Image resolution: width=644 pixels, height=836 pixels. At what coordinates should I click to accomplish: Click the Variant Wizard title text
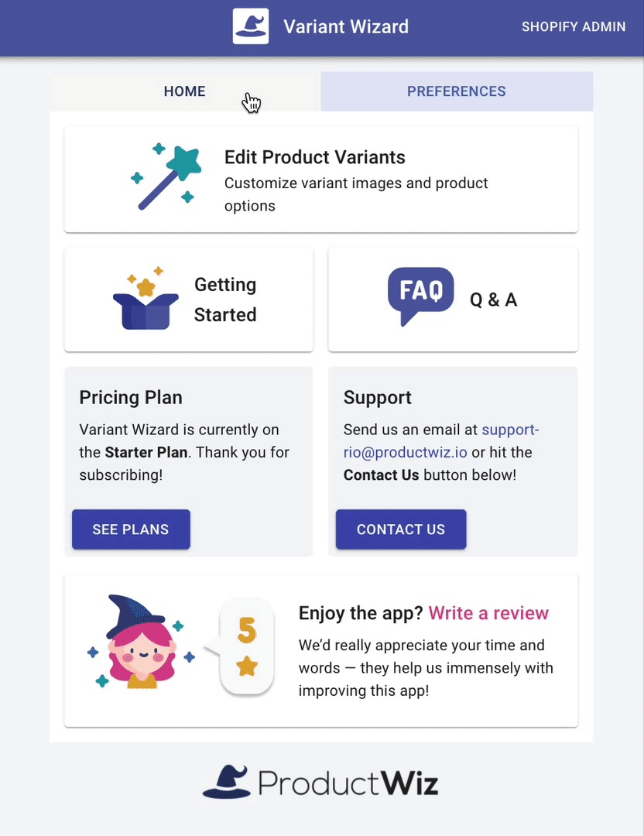(346, 26)
